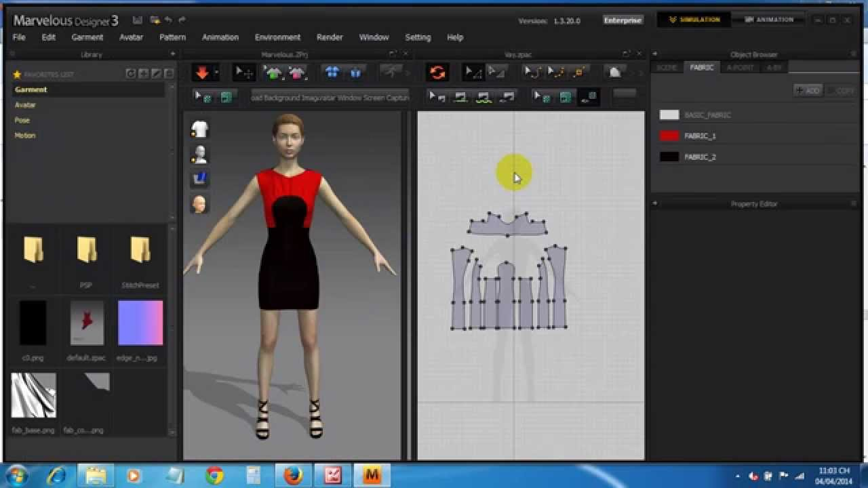This screenshot has width=868, height=488.
Task: Click the blue folded-shirt arrangement icon
Action: pyautogui.click(x=355, y=73)
